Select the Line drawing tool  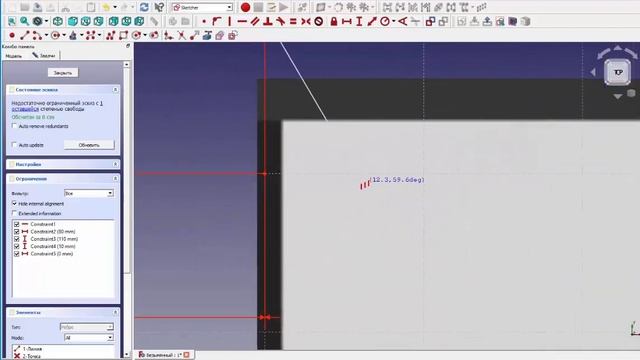[x=24, y=36]
